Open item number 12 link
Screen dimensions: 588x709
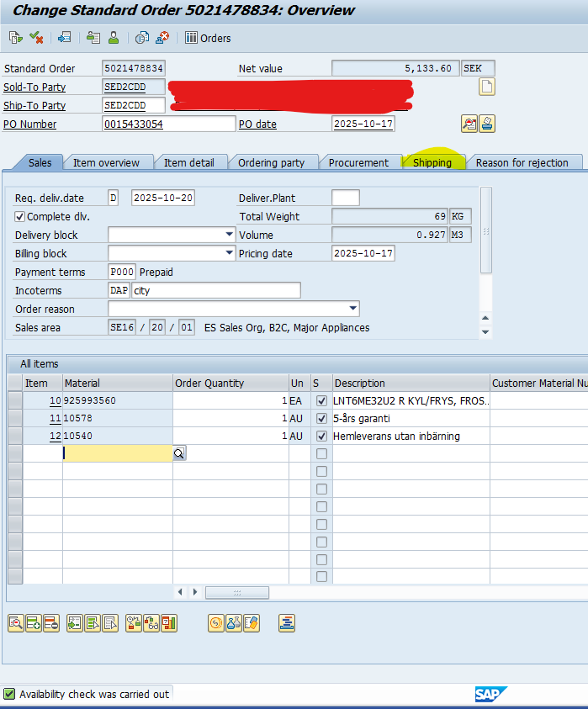tap(56, 436)
